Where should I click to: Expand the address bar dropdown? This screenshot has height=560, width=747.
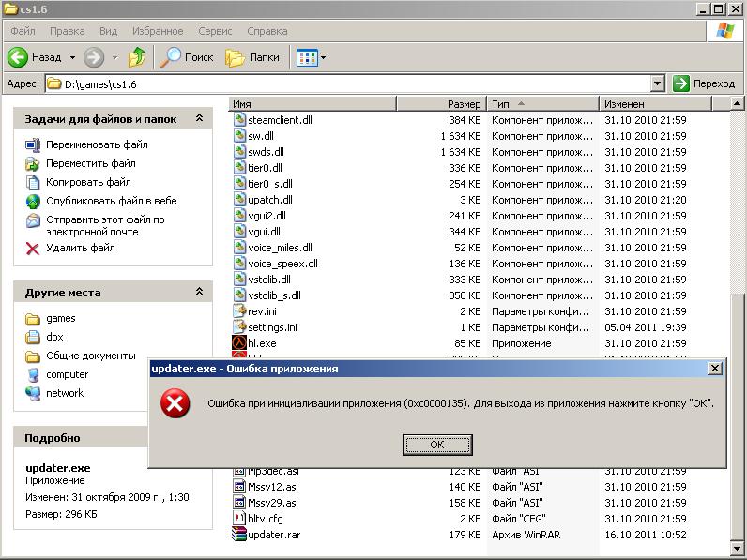(658, 83)
